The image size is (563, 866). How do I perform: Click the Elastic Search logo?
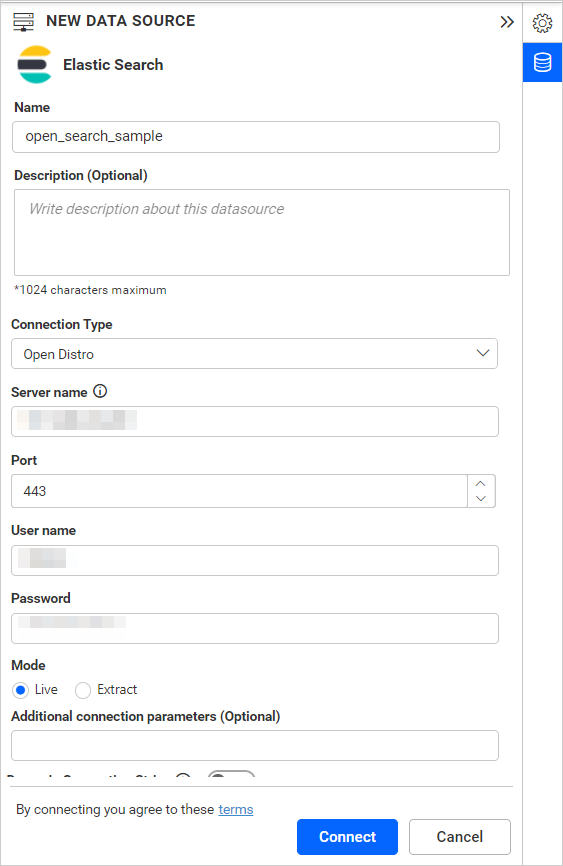click(35, 65)
